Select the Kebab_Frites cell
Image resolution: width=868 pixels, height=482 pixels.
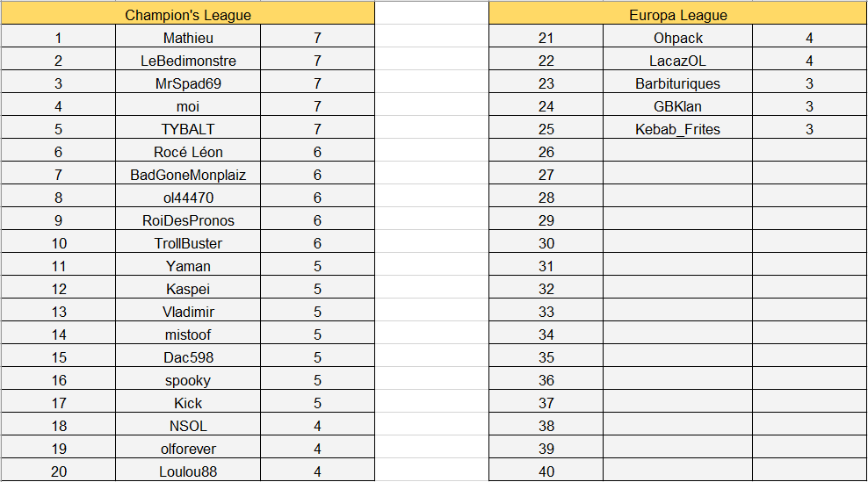tap(677, 129)
